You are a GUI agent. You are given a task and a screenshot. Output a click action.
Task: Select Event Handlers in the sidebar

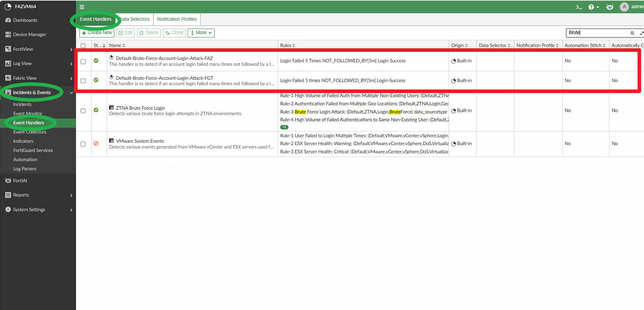pyautogui.click(x=29, y=123)
